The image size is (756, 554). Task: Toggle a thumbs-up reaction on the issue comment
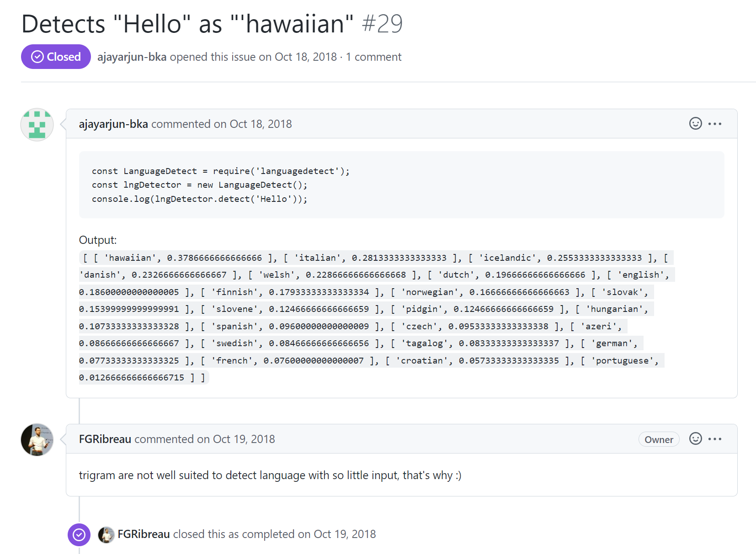point(695,123)
